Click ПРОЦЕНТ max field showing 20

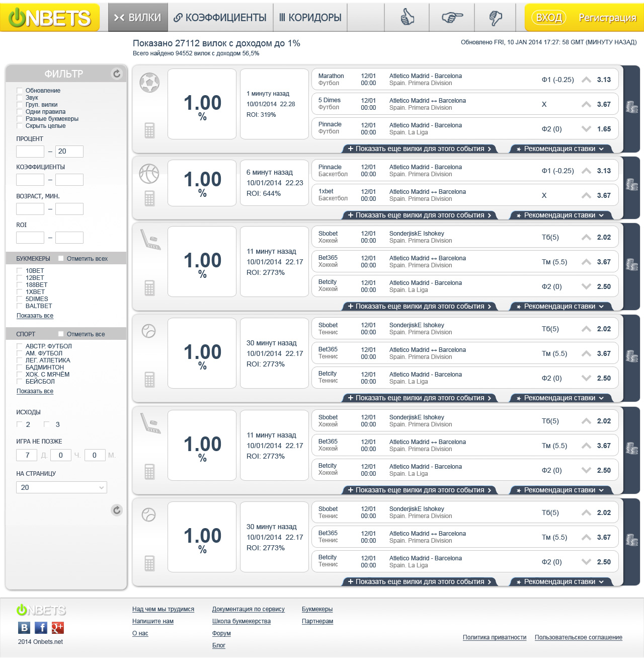point(69,152)
